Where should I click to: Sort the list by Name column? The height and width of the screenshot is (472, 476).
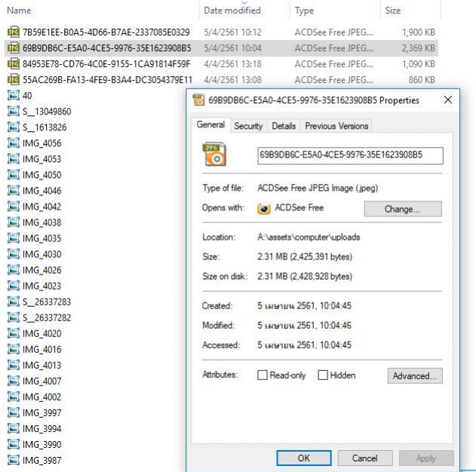[19, 11]
